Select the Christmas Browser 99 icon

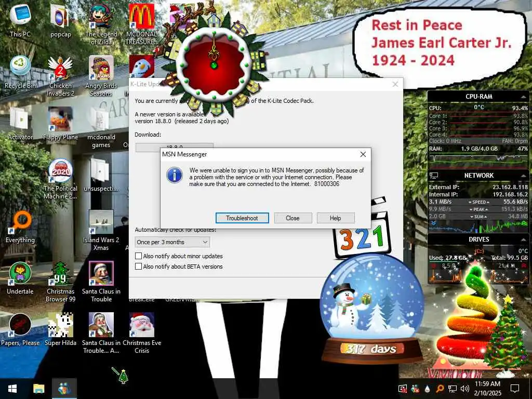point(60,282)
